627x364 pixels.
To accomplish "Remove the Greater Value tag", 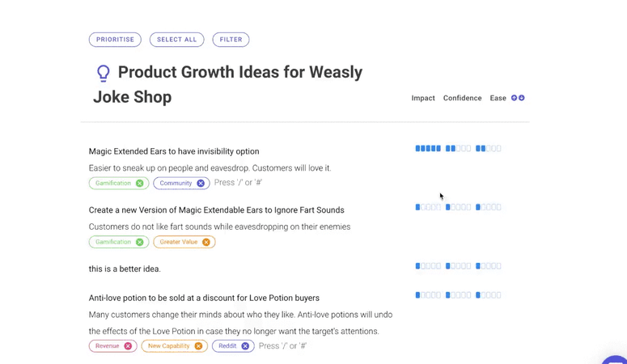I will (x=206, y=242).
